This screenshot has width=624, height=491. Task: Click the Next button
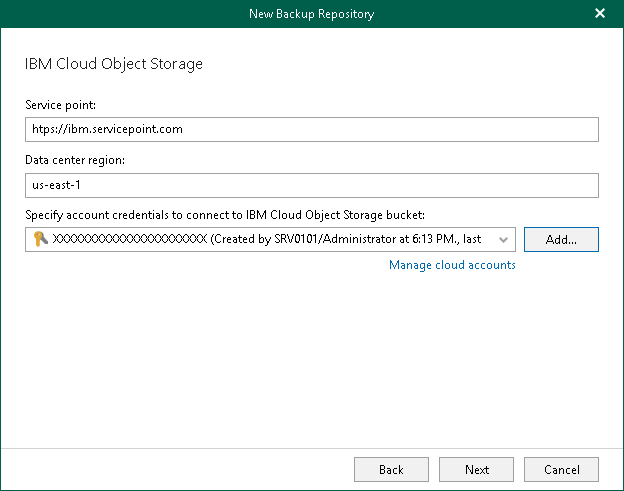(x=476, y=470)
